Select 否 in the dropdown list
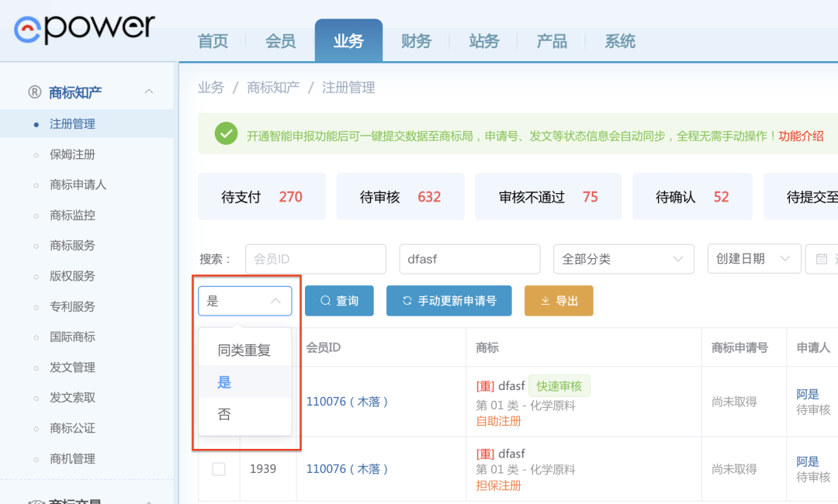Viewport: 838px width, 504px height. (224, 415)
